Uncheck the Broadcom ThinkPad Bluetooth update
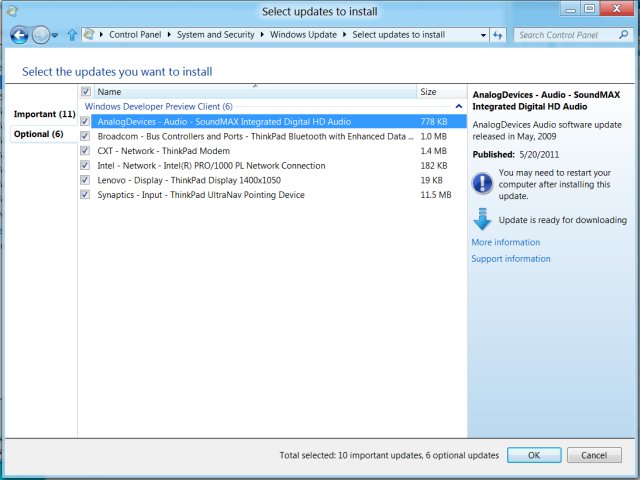This screenshot has width=640, height=480. click(85, 136)
